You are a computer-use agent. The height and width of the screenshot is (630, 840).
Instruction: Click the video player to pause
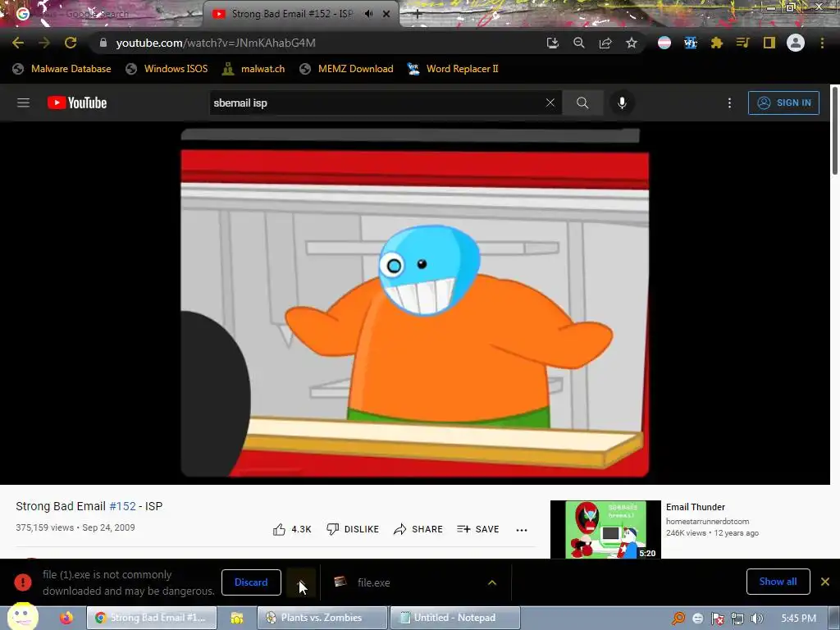414,303
